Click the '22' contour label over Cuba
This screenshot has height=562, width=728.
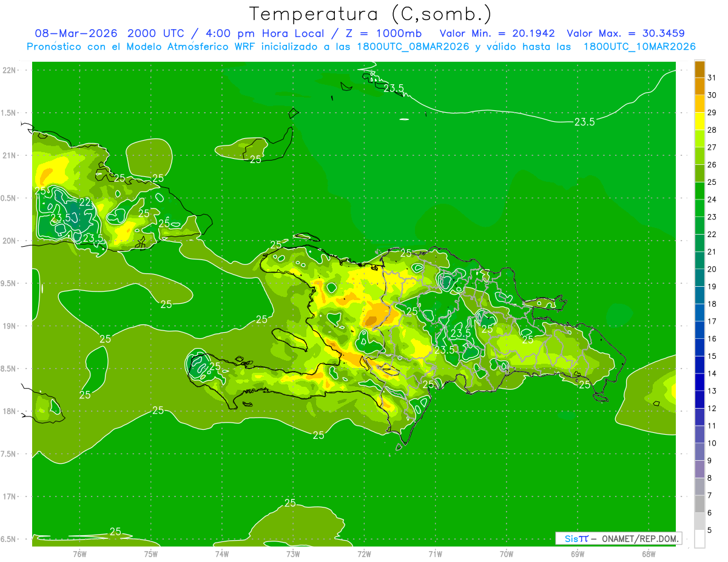pyautogui.click(x=85, y=202)
